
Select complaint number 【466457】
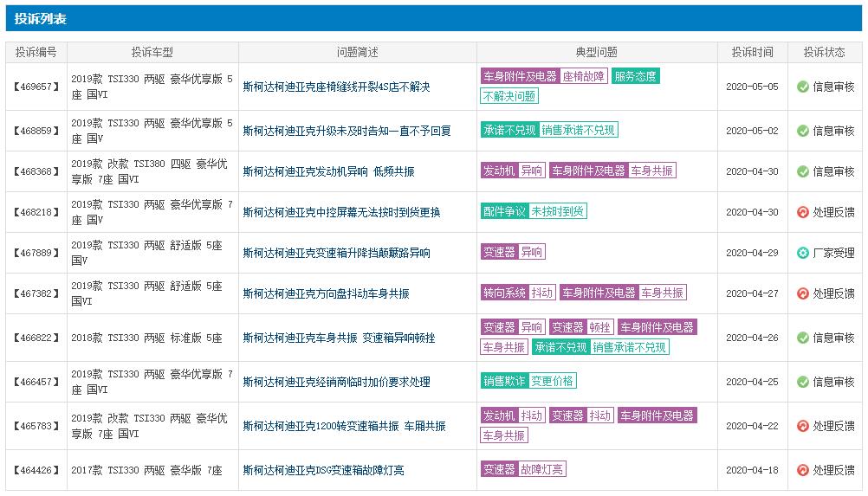36,382
